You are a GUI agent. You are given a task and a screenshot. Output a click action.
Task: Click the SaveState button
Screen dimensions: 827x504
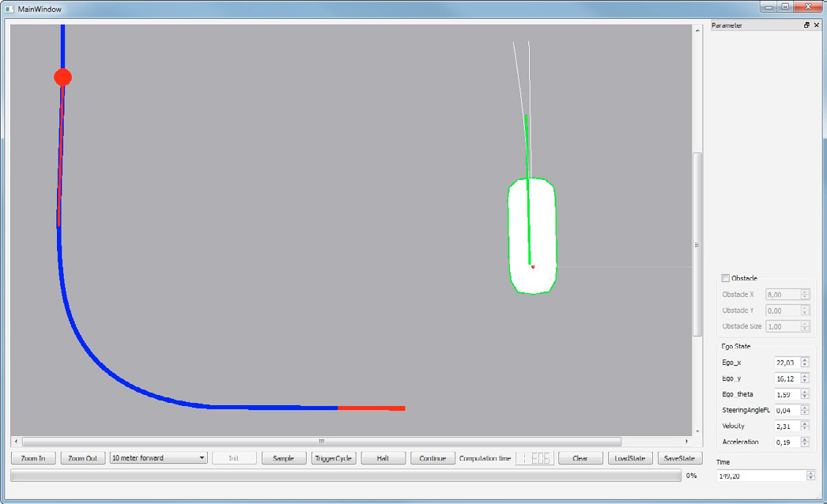coord(679,458)
